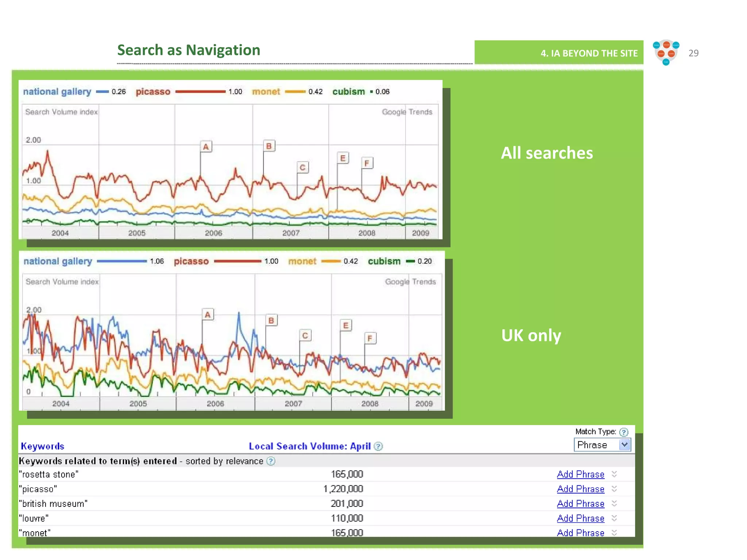The height and width of the screenshot is (560, 747).
Task: Click marker C in the UK only chart
Action: [305, 335]
